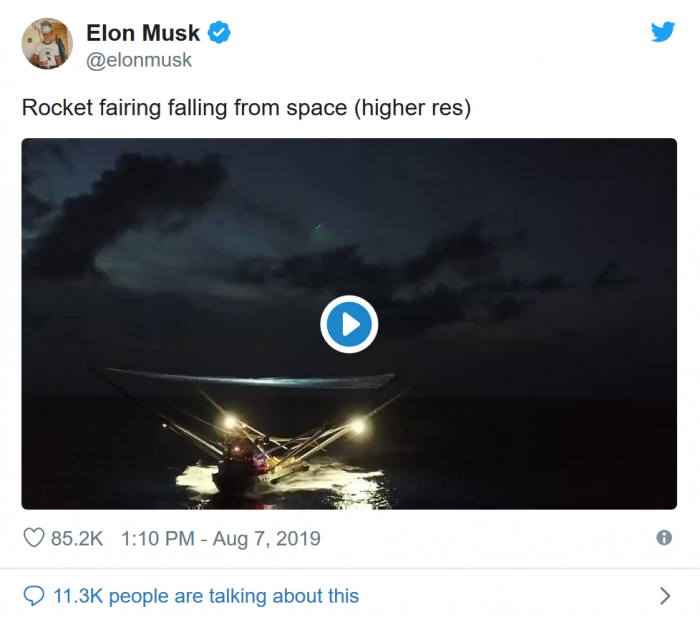The width and height of the screenshot is (700, 617).
Task: Click the "(higher res)" part of the tweet
Action: coord(410,107)
